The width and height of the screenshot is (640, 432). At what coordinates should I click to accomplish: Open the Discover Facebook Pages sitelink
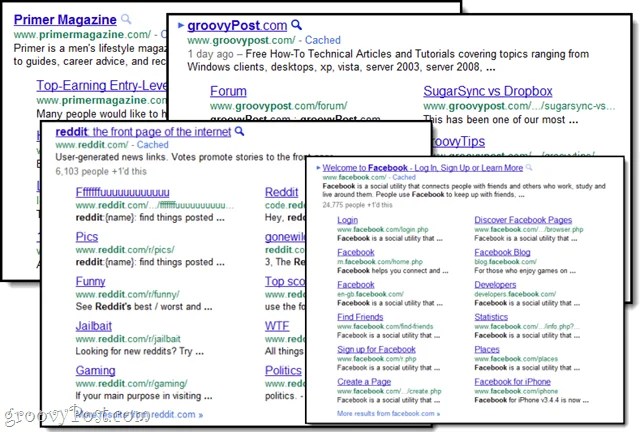[x=523, y=220]
